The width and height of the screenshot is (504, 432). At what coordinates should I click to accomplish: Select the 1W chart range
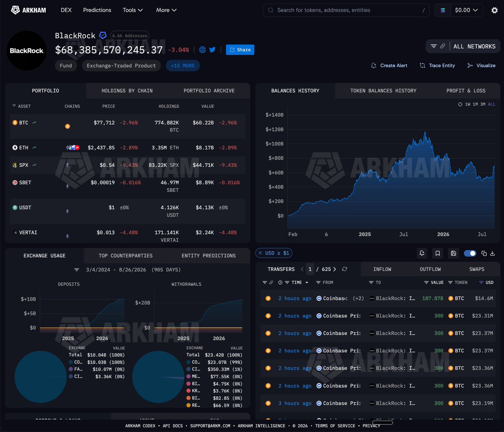click(467, 104)
